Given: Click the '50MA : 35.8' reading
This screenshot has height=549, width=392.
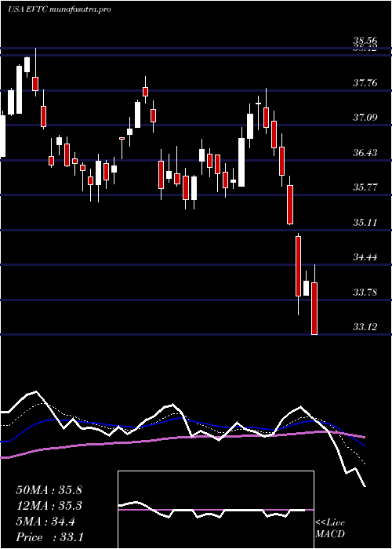Looking at the screenshot, I should (x=49, y=490).
